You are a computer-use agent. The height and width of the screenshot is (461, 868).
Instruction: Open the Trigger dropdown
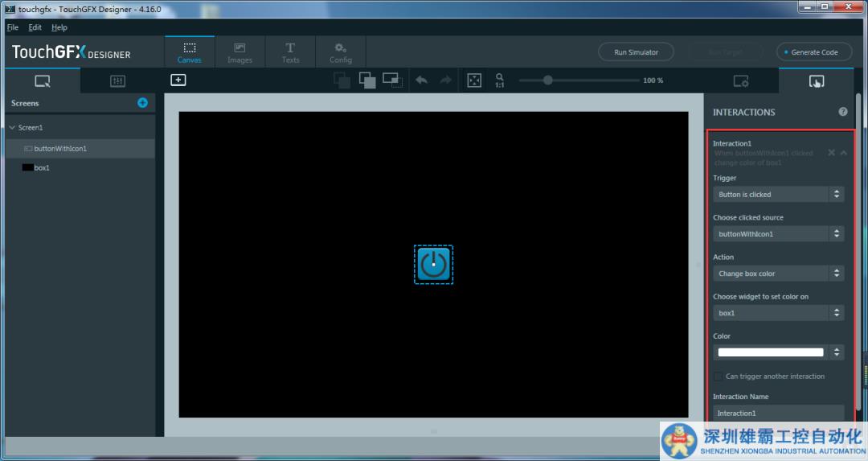(x=778, y=194)
